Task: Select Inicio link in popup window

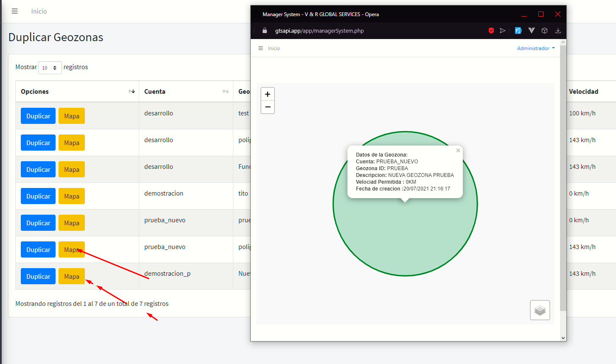Action: click(274, 48)
